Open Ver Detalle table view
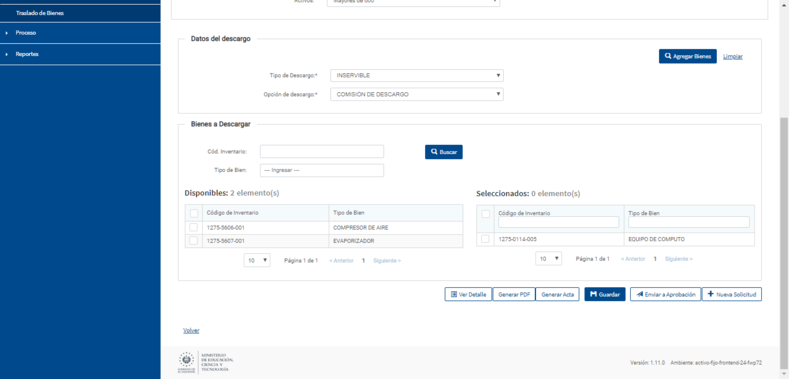Viewport: 789px width, 379px height. 468,294
